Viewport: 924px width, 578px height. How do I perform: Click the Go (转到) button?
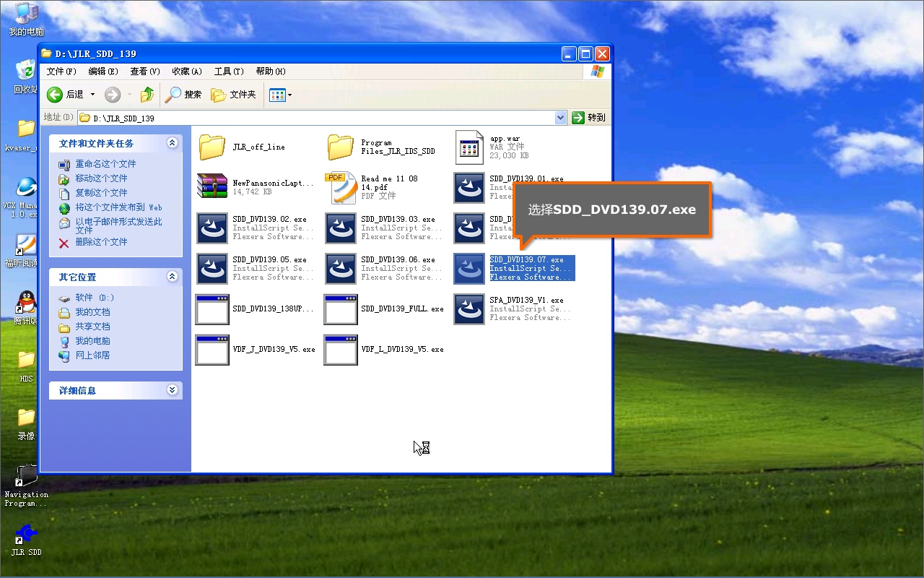[x=588, y=118]
